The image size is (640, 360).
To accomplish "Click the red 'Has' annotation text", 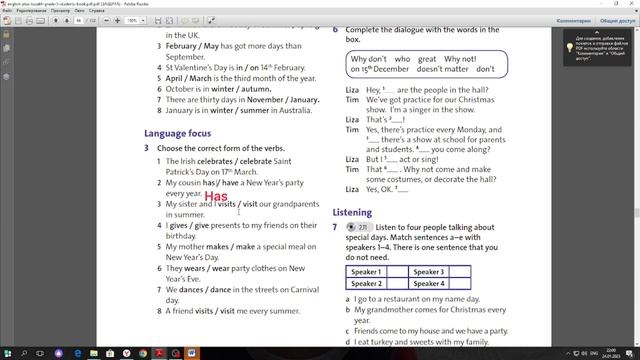I will point(216,196).
